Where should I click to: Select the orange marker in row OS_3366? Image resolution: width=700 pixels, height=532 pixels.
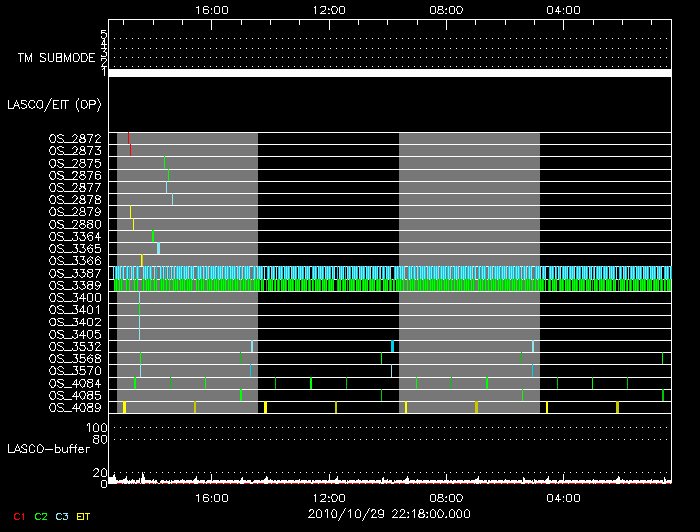(x=142, y=260)
